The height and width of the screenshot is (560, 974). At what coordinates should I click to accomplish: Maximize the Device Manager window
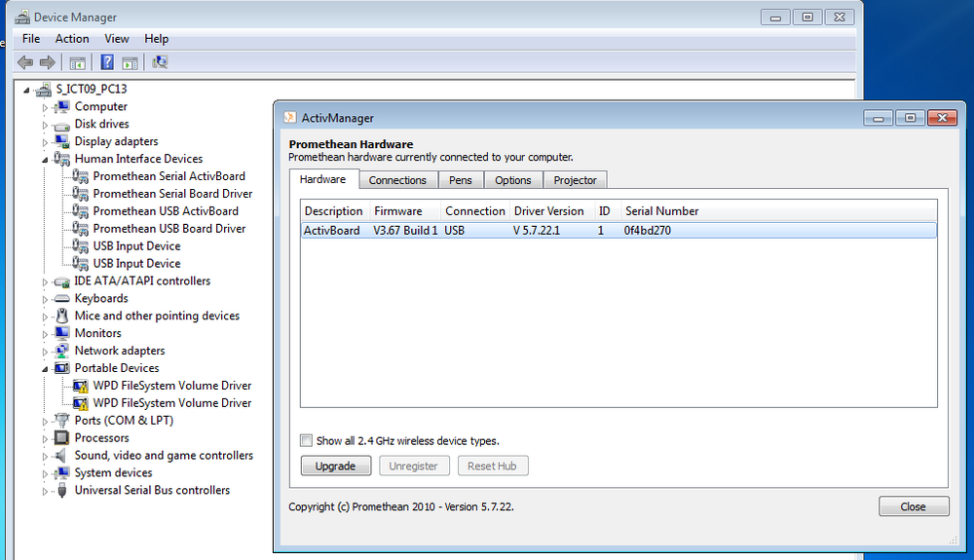click(x=807, y=18)
